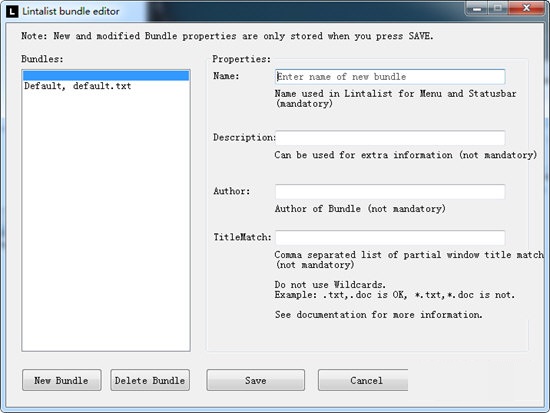Click 'Comma separated list' hint text
Screen dimensions: 550x413
coord(409,260)
